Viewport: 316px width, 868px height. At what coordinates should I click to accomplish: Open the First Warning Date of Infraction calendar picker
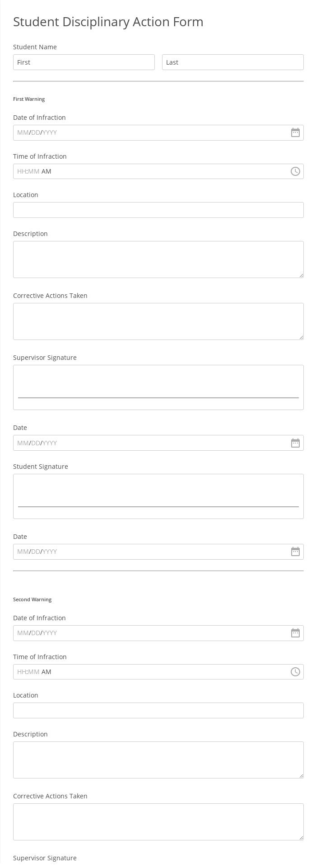(x=295, y=132)
